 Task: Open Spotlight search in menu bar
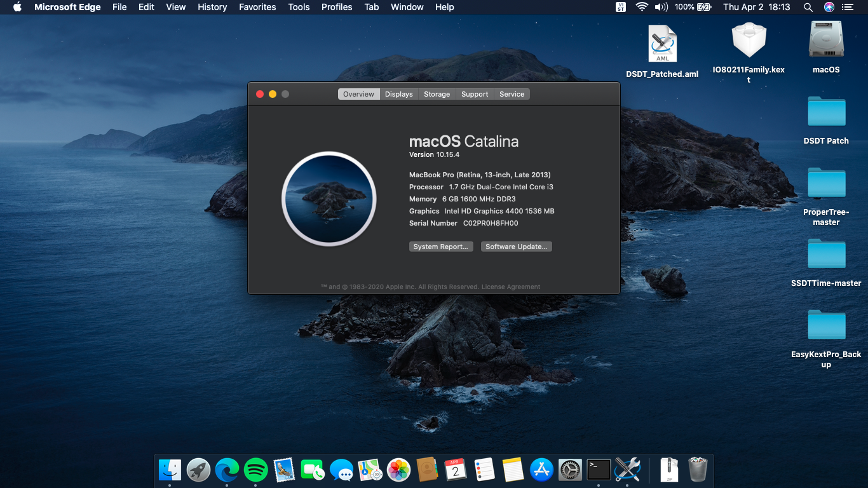coord(808,7)
